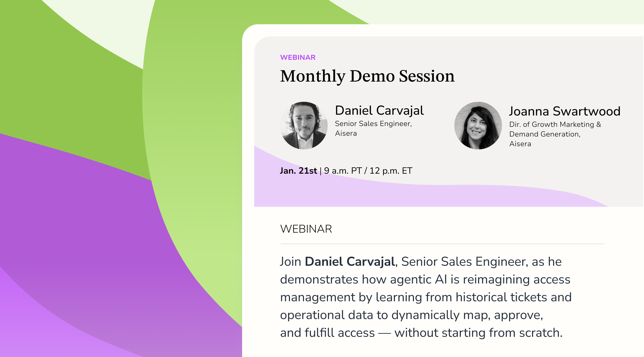Screen dimensions: 644x357
Task: Click the divider line under WEBINAR heading
Action: tap(442, 244)
